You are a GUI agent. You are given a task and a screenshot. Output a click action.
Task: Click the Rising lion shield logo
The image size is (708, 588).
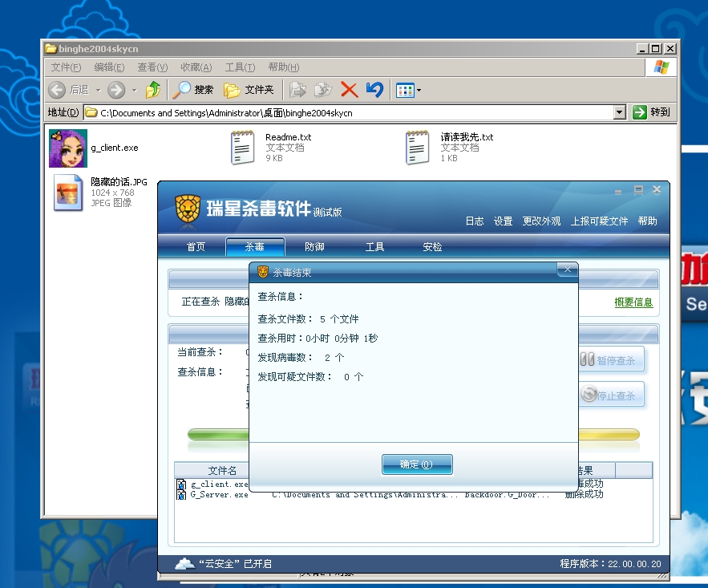click(x=188, y=209)
